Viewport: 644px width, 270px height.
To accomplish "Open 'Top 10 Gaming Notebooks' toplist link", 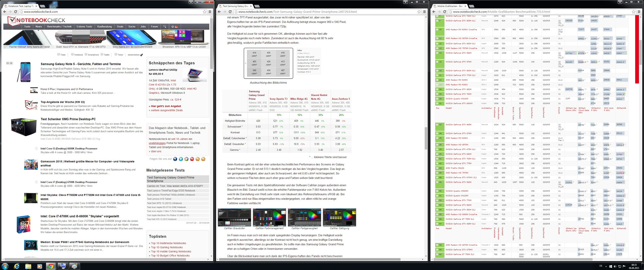I will 167,247.
